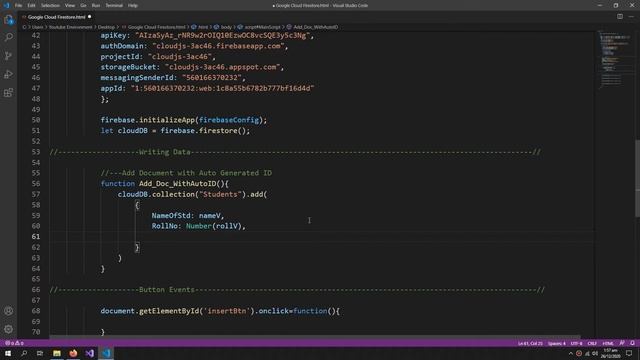Click Number(rollV) on line 60
The height and width of the screenshot is (360, 640).
coord(213,226)
